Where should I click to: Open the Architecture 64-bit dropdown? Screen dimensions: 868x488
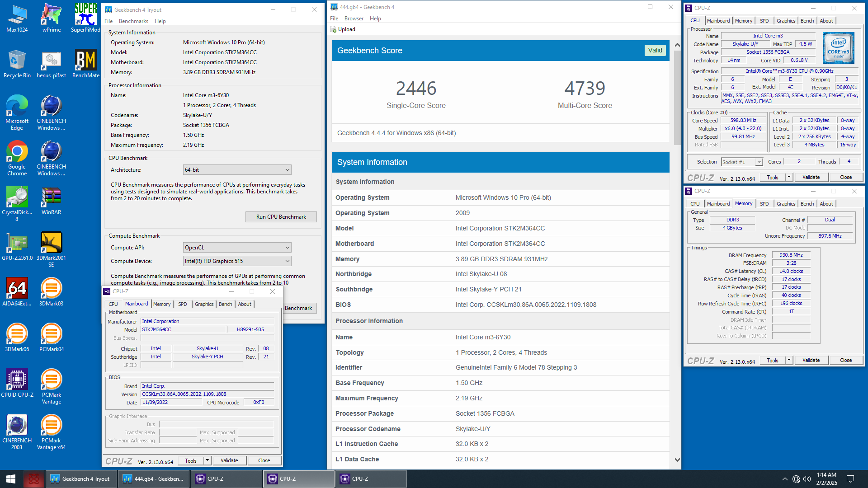point(237,170)
